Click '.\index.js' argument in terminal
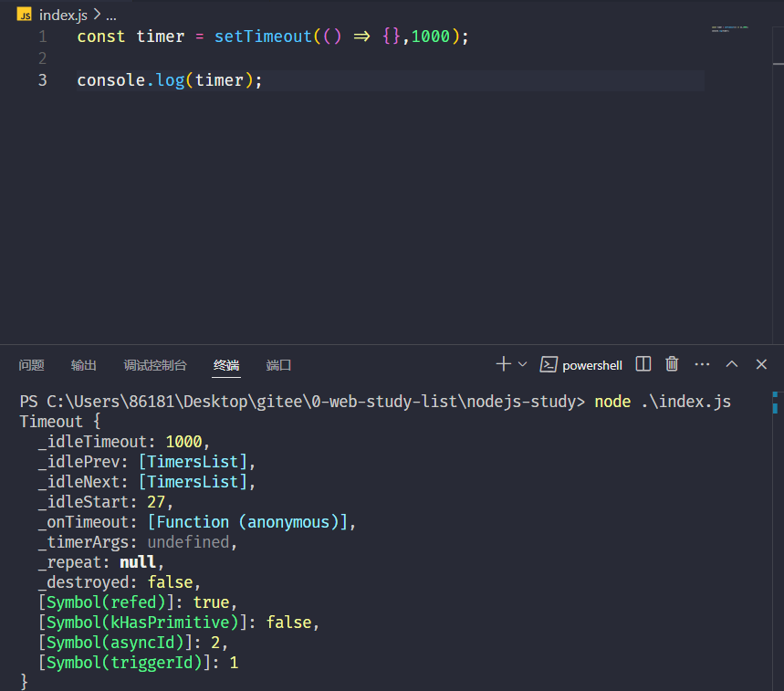Viewport: 784px width, 691px height. tap(685, 402)
